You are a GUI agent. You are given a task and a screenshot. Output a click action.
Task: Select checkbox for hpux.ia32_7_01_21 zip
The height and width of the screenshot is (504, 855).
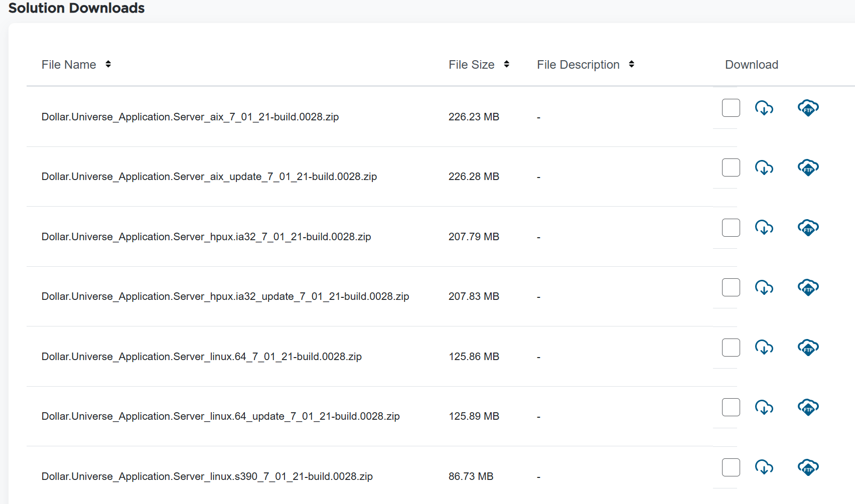731,228
